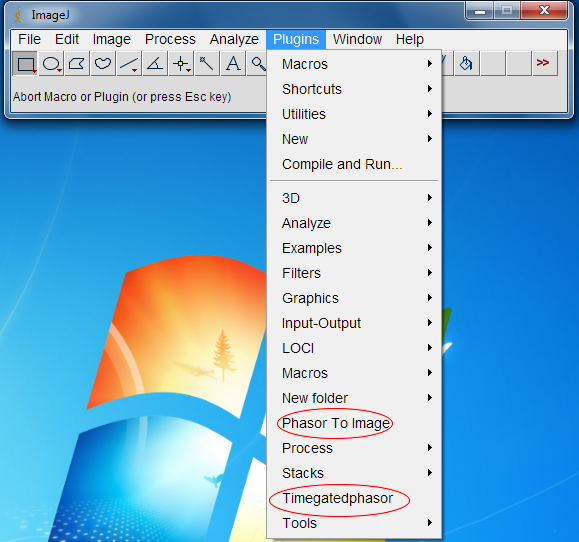The image size is (579, 542).
Task: Select the Oval selection tool
Action: coord(51,64)
